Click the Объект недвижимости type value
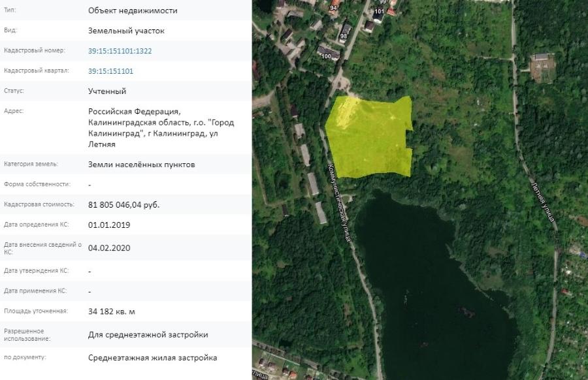Screen dimensions: 588x380 (135, 10)
